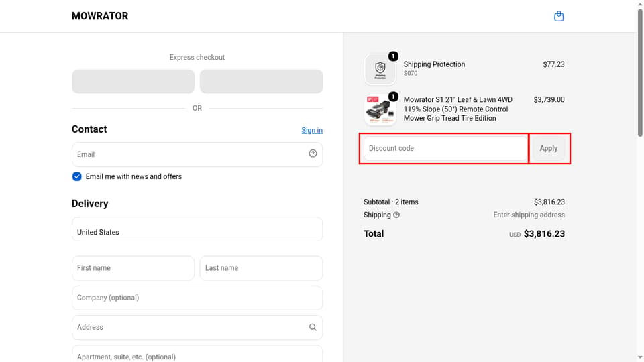Viewport: 644px width, 362px height.
Task: Click the $3,739.00 mower price
Action: point(549,99)
